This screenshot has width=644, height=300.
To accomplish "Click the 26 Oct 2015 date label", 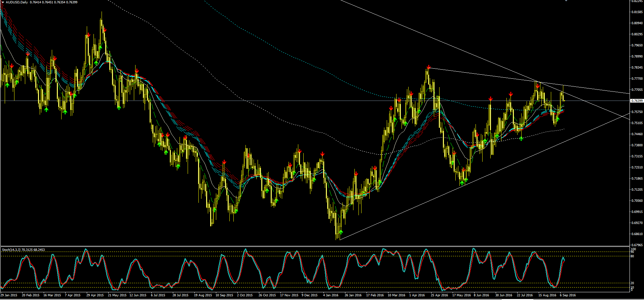I will (267, 295).
